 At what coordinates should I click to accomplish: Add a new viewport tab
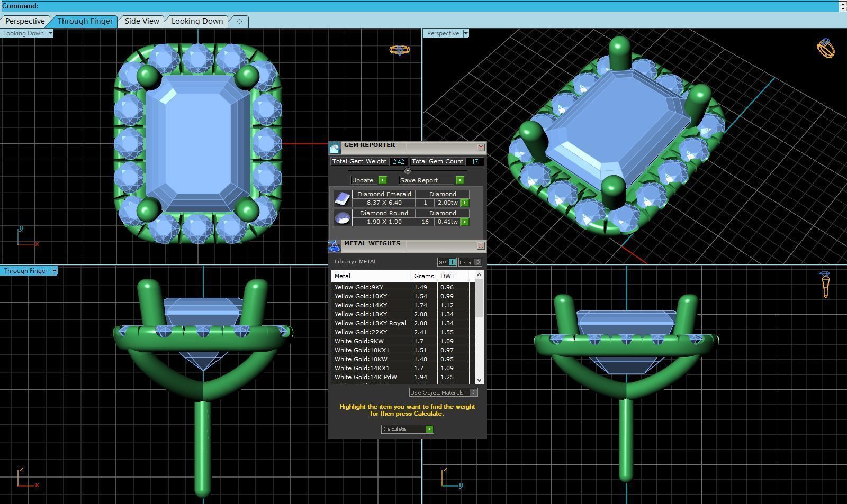(x=239, y=21)
